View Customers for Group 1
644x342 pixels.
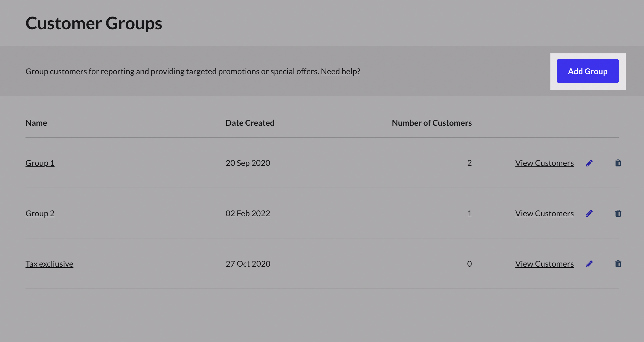pos(544,163)
